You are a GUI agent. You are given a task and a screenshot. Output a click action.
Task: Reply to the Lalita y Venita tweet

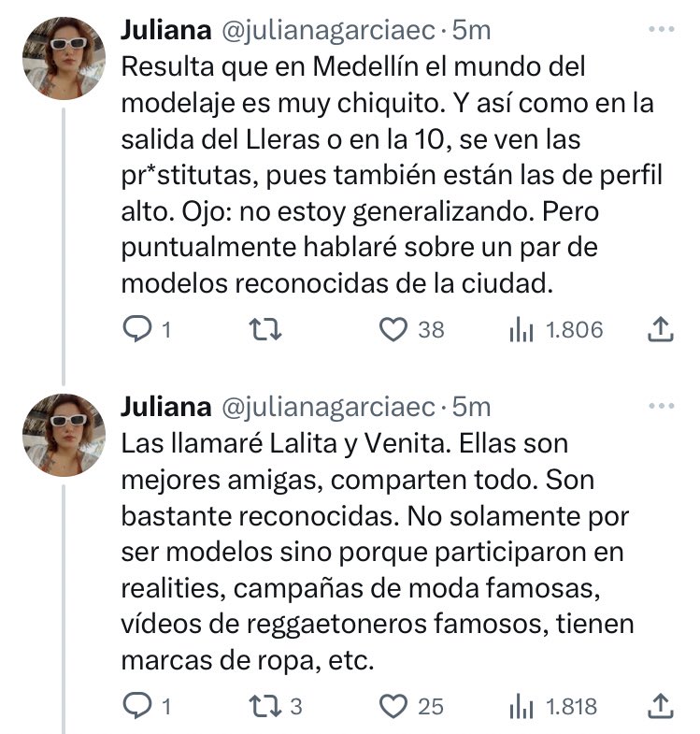137,706
